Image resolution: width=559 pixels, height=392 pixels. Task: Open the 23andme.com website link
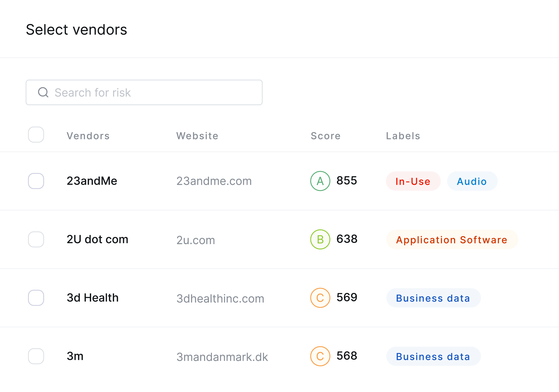(214, 181)
